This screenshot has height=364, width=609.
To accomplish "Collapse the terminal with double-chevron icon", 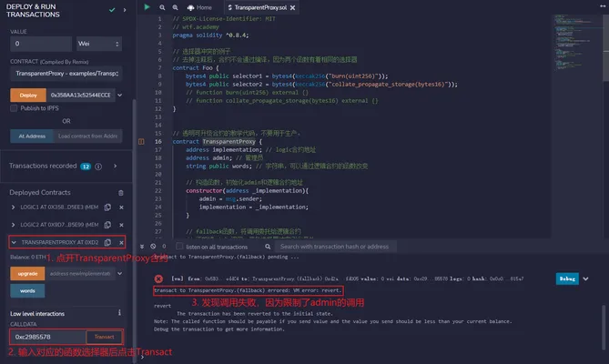I will click(x=142, y=247).
